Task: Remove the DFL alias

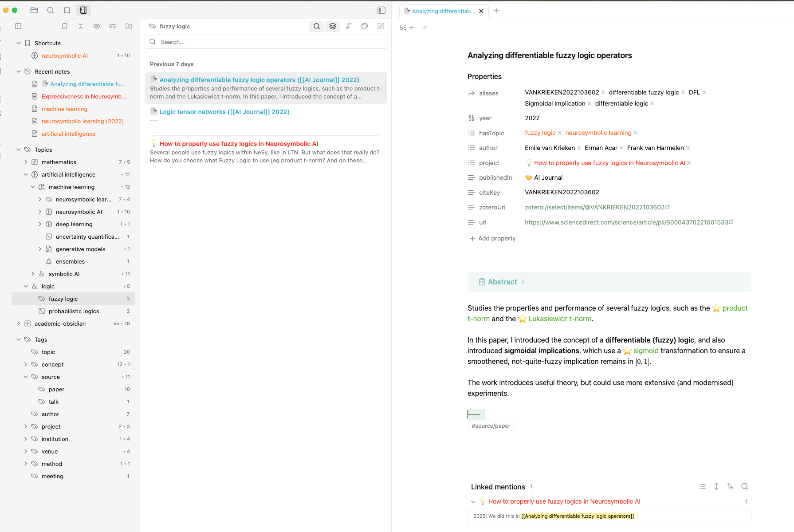Action: point(704,93)
